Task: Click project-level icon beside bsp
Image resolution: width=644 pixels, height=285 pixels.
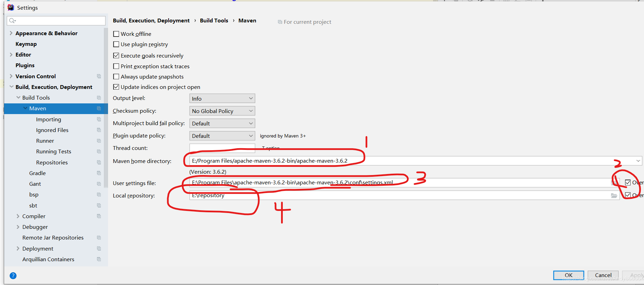Action: 99,195
